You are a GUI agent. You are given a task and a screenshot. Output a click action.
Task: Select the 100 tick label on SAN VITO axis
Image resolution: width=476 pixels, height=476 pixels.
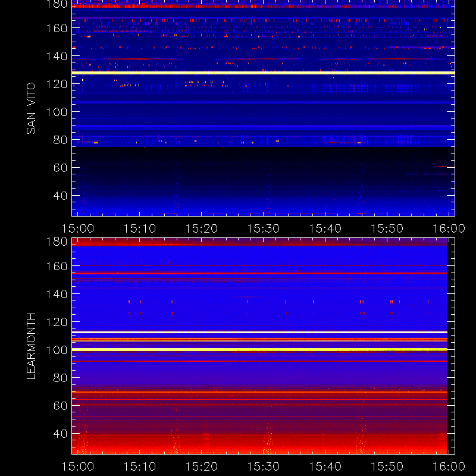tap(57, 112)
